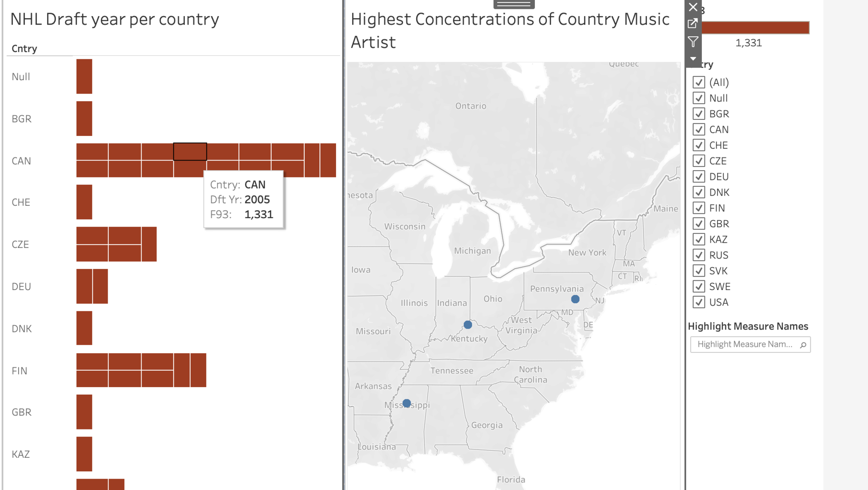Click the blue dot in Pennsylvania
The height and width of the screenshot is (490, 868).
pyautogui.click(x=575, y=299)
